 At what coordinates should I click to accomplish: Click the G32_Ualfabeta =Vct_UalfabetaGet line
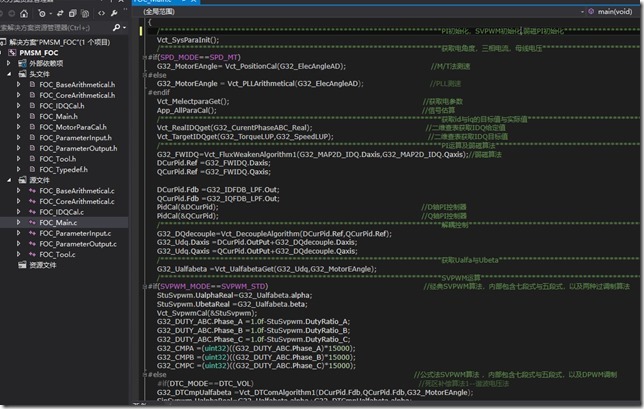(267, 269)
